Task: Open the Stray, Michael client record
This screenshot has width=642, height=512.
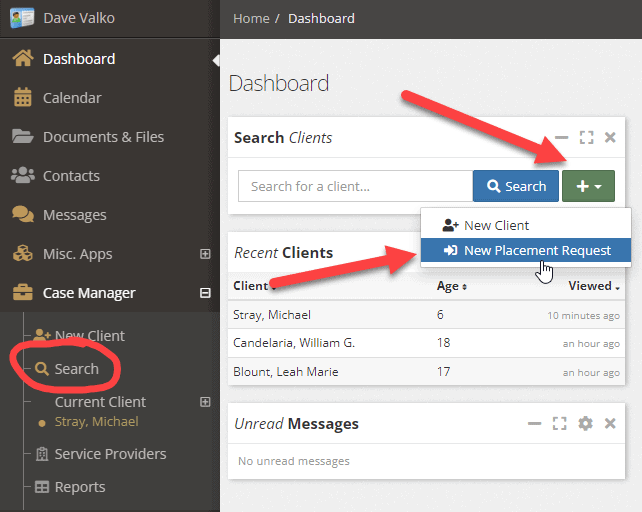Action: click(x=273, y=315)
